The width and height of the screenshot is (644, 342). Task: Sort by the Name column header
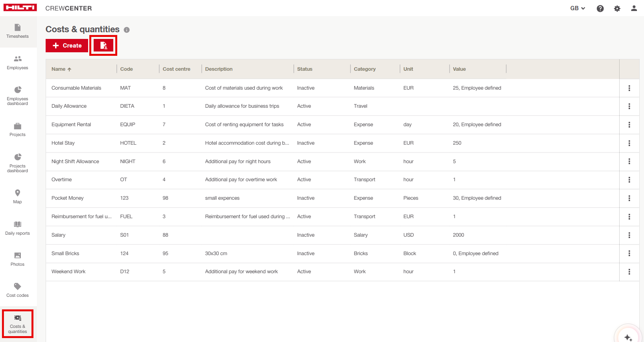click(x=61, y=69)
